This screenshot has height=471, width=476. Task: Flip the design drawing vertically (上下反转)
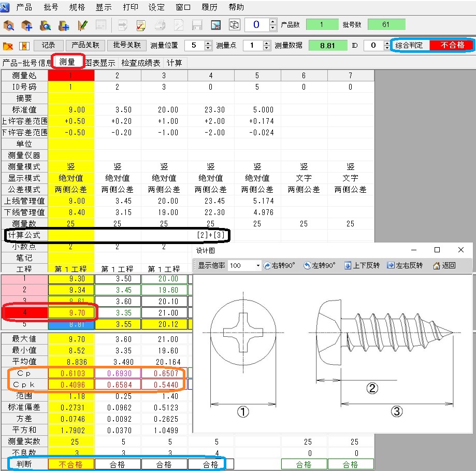[x=362, y=265]
